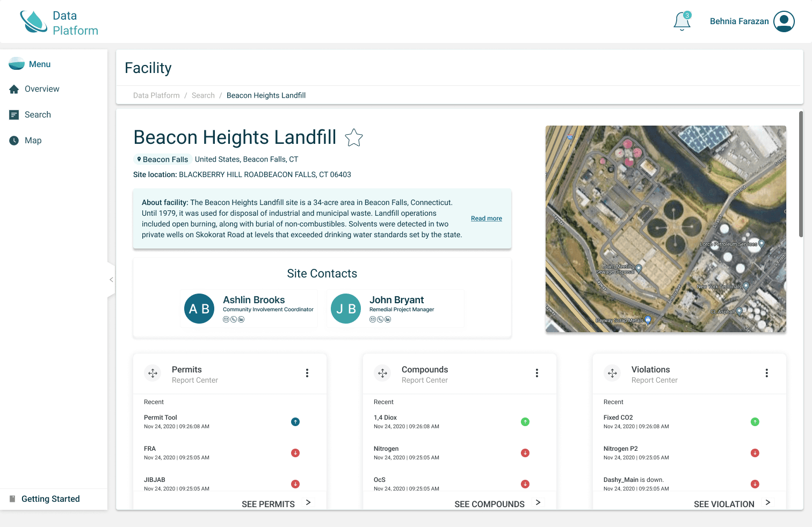Collapse the sidebar with arrow handle

[111, 280]
